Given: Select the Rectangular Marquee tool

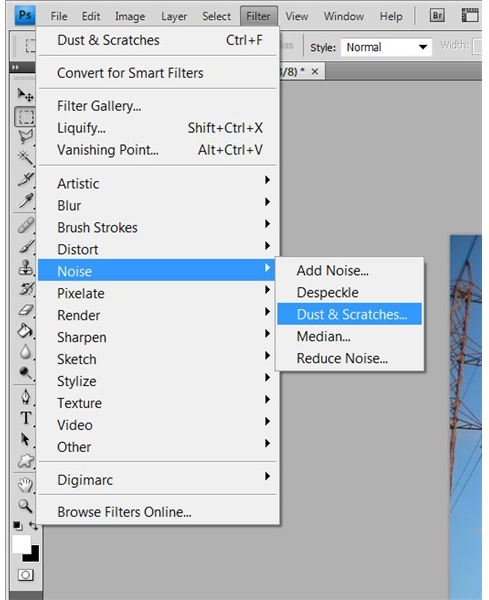Looking at the screenshot, I should 25,117.
